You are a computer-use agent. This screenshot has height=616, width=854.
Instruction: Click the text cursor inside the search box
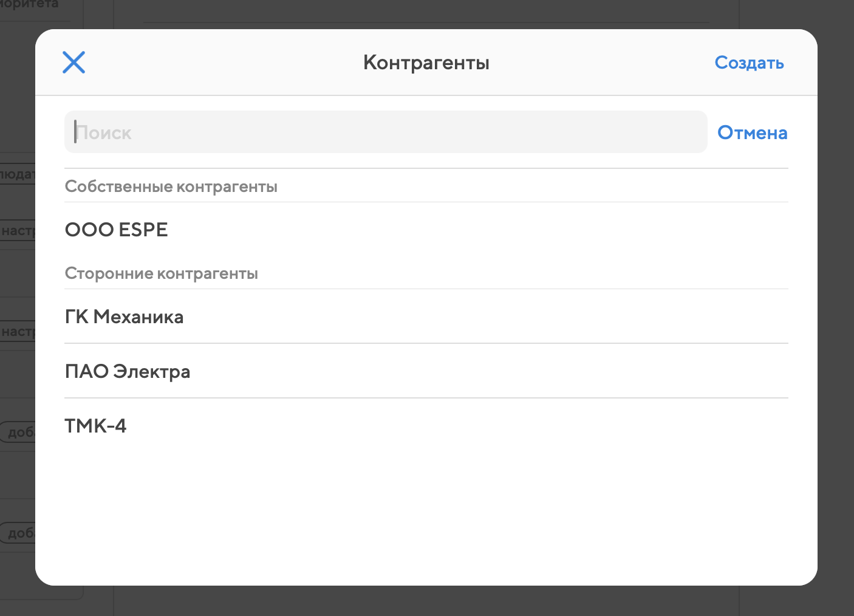pyautogui.click(x=75, y=132)
